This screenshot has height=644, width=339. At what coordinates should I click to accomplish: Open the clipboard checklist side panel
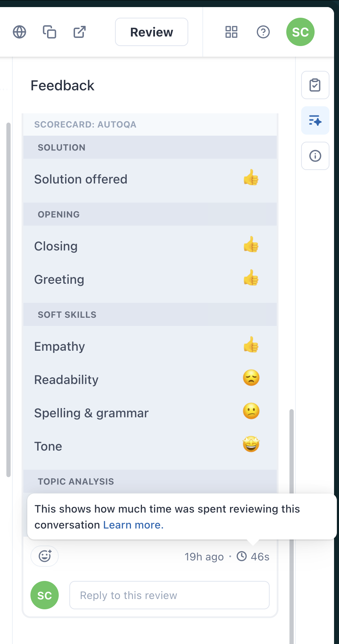(315, 85)
